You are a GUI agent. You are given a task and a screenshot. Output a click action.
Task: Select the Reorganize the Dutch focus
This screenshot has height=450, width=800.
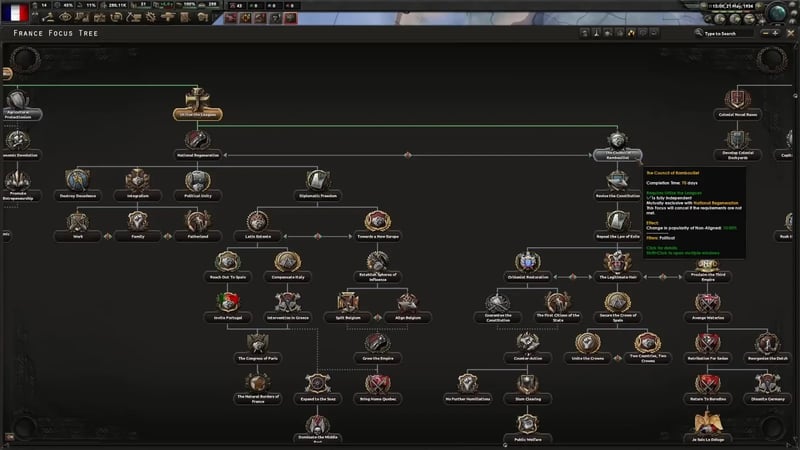coord(768,348)
